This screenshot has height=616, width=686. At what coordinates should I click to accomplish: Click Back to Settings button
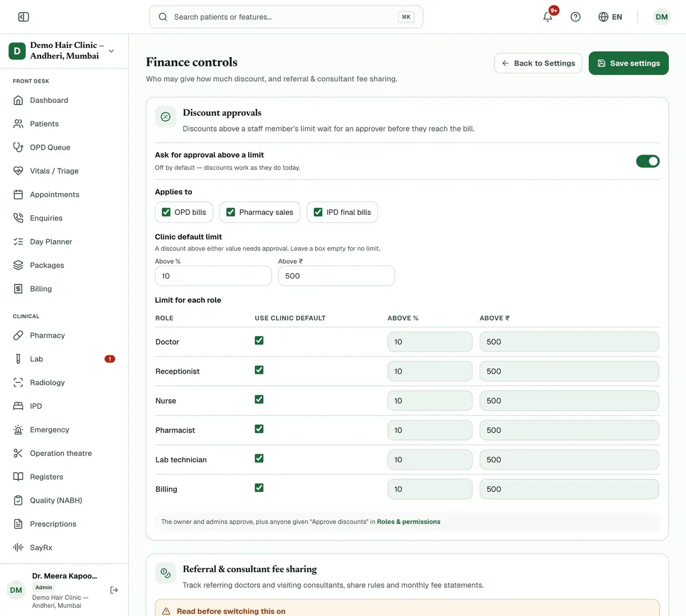(538, 63)
